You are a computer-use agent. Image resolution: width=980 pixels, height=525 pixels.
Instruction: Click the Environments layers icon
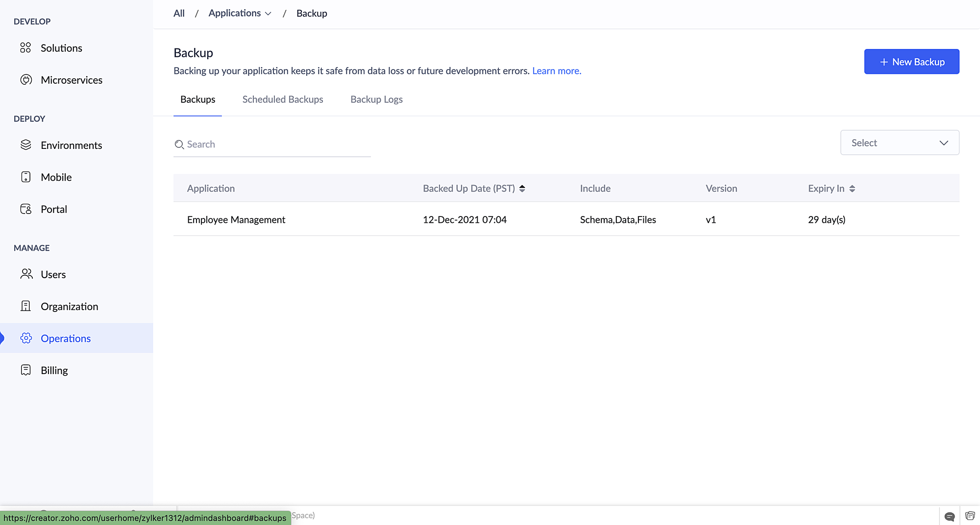click(26, 145)
